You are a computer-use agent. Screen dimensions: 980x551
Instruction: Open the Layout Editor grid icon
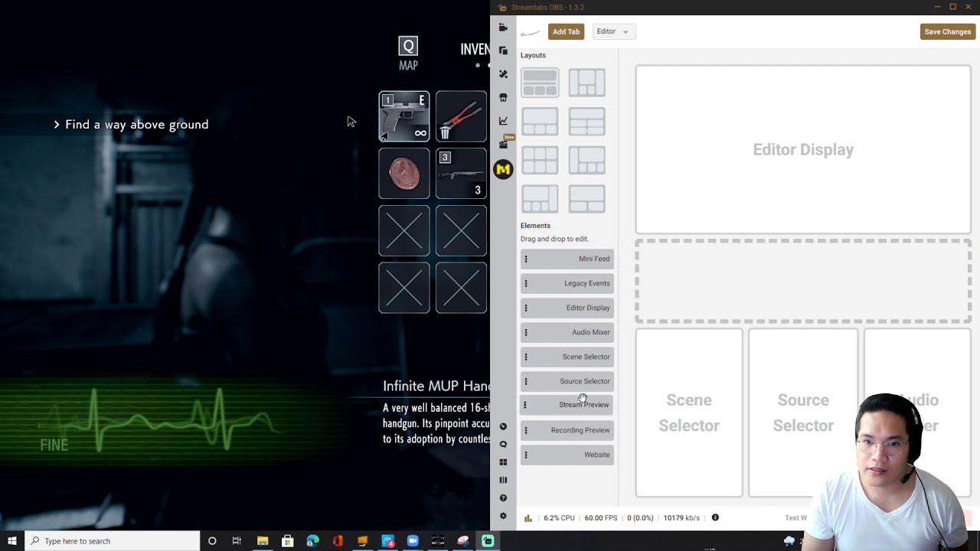point(503,462)
